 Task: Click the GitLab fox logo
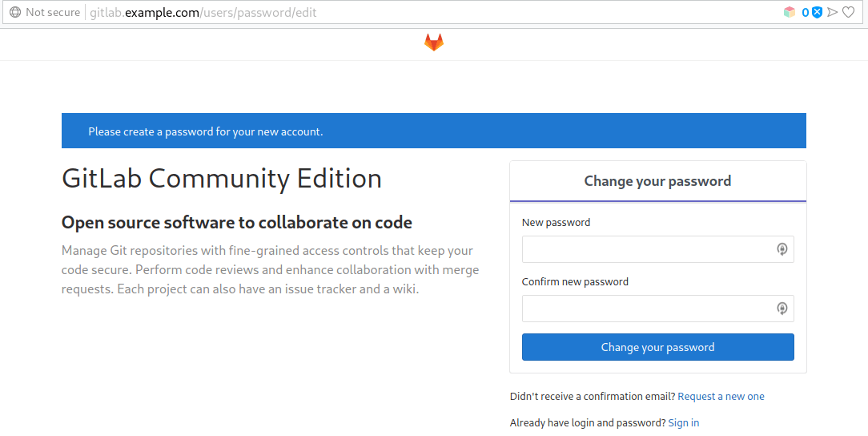(x=434, y=42)
